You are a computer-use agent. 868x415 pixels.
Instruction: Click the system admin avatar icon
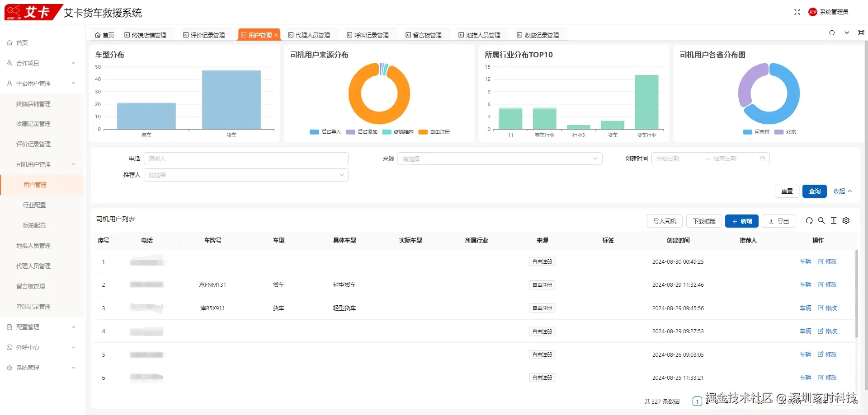813,12
